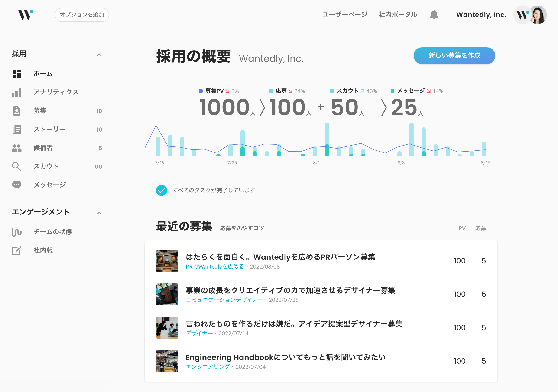This screenshot has height=392, width=558.
Task: Click 新しい募集を作成 button
Action: 454,56
